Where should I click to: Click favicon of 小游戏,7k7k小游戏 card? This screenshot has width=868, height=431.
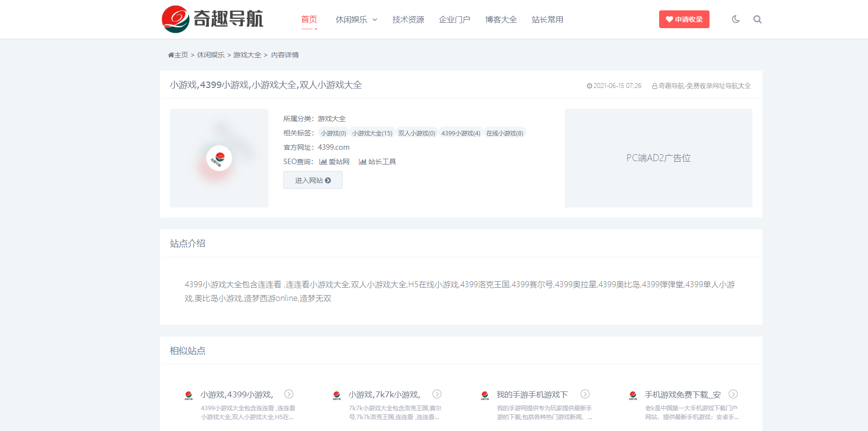click(x=337, y=395)
